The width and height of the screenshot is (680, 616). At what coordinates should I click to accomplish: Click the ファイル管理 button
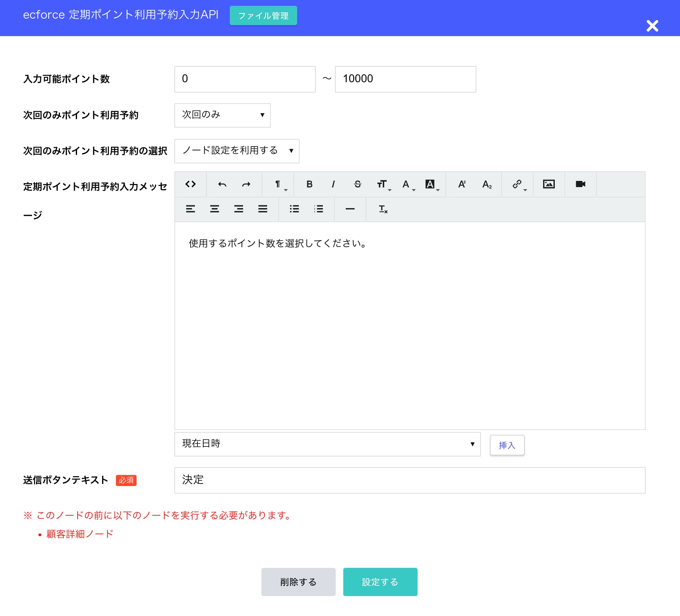click(x=263, y=15)
